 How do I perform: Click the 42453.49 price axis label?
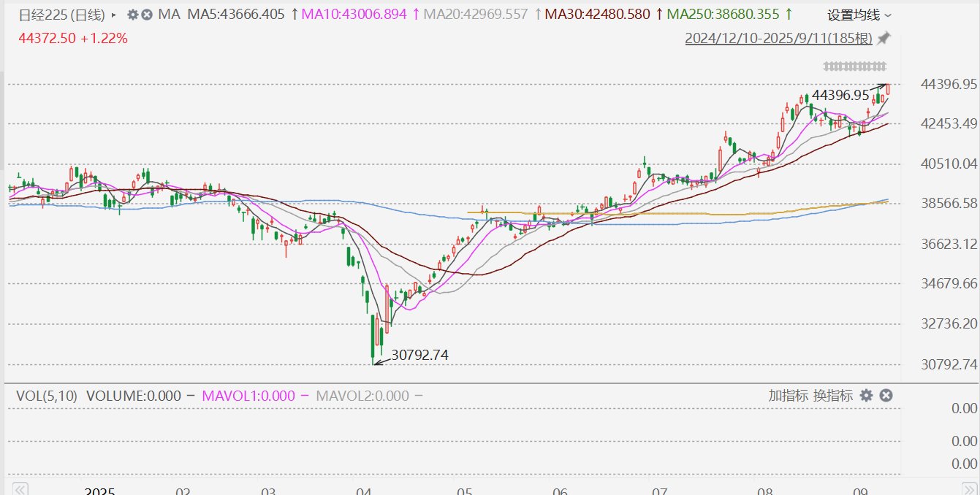tap(949, 123)
